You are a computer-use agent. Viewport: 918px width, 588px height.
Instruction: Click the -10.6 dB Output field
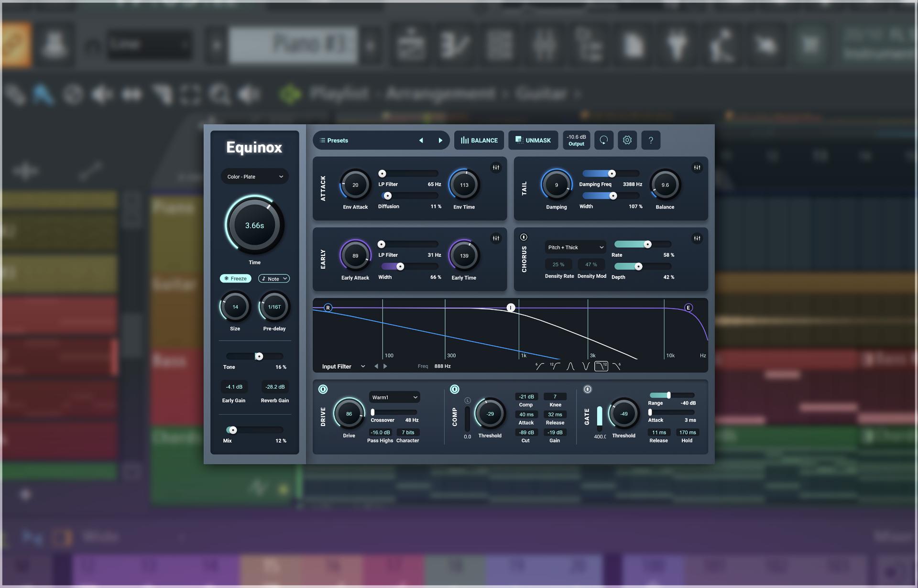(x=576, y=140)
